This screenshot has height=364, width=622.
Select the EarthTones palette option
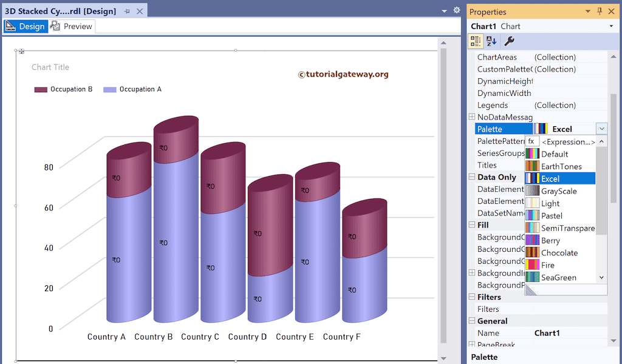[x=561, y=166]
